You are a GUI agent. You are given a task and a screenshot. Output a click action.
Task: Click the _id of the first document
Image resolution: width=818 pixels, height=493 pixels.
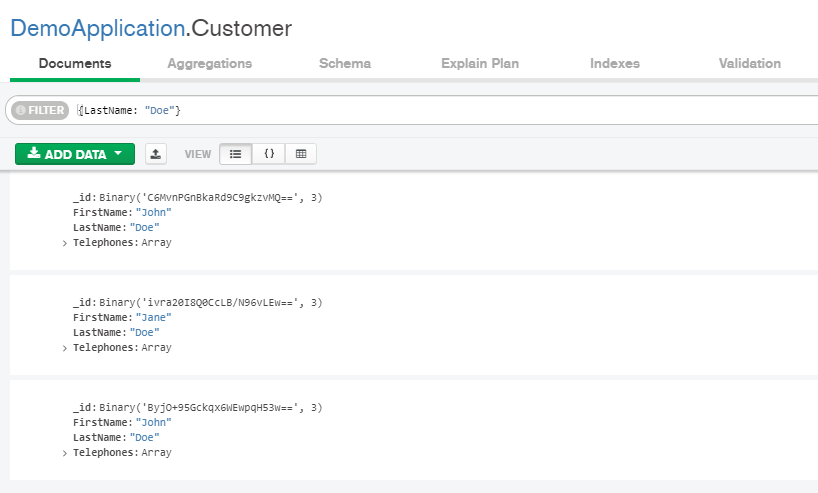click(198, 197)
